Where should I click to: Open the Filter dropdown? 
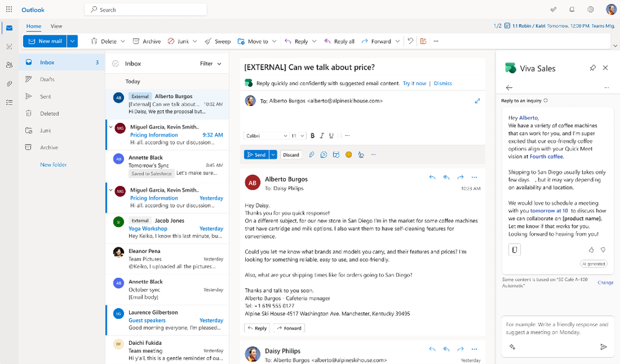[210, 64]
